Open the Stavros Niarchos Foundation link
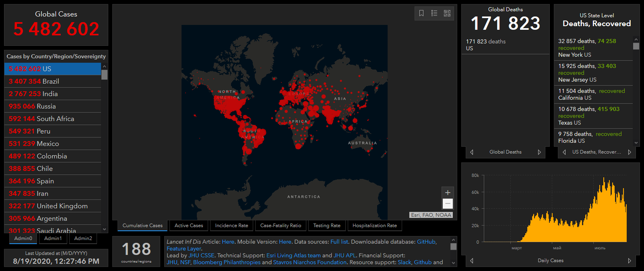Viewport: 644px width, 271px height. (x=310, y=262)
